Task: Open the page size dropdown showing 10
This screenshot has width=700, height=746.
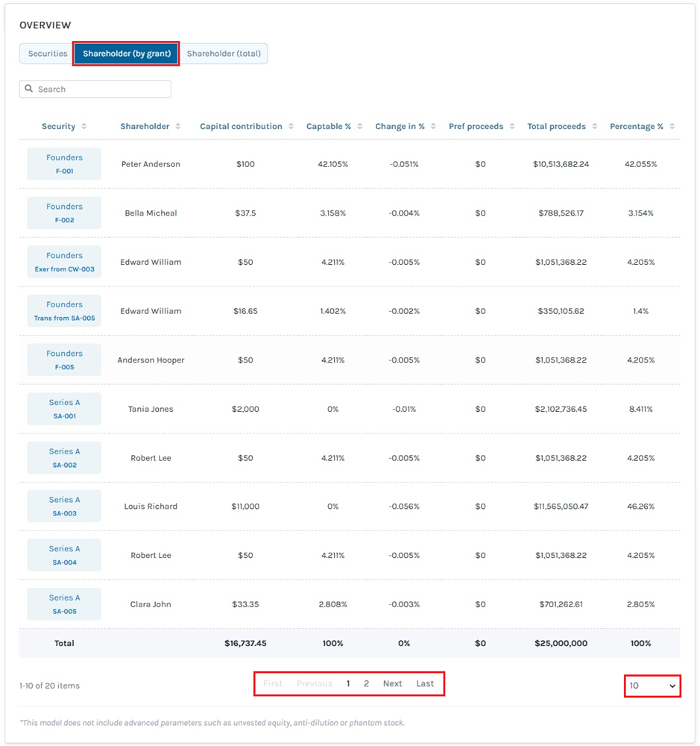Action: tap(652, 686)
